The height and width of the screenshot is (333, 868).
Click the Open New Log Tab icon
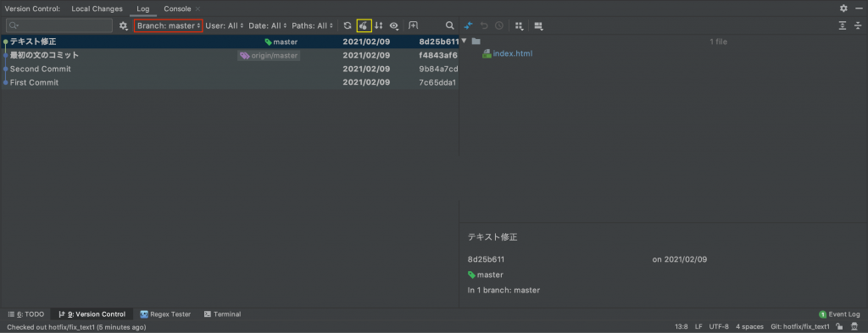click(x=413, y=25)
